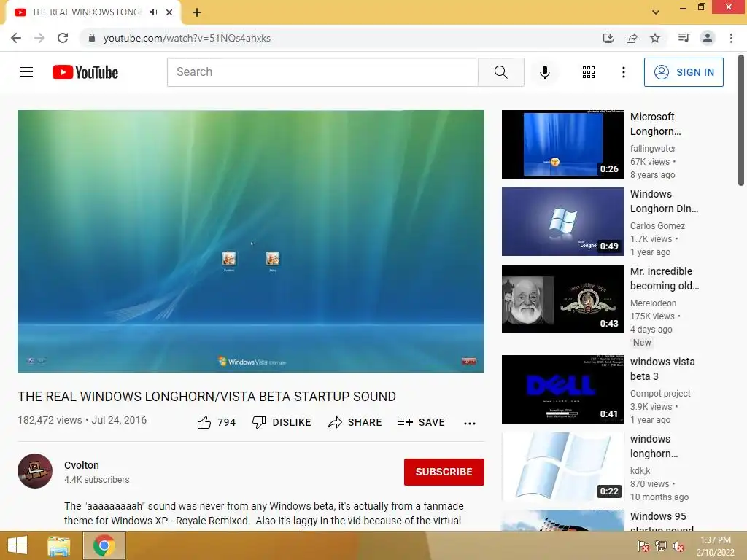Open more actions ellipsis below video
This screenshot has width=747, height=560.
coord(470,424)
